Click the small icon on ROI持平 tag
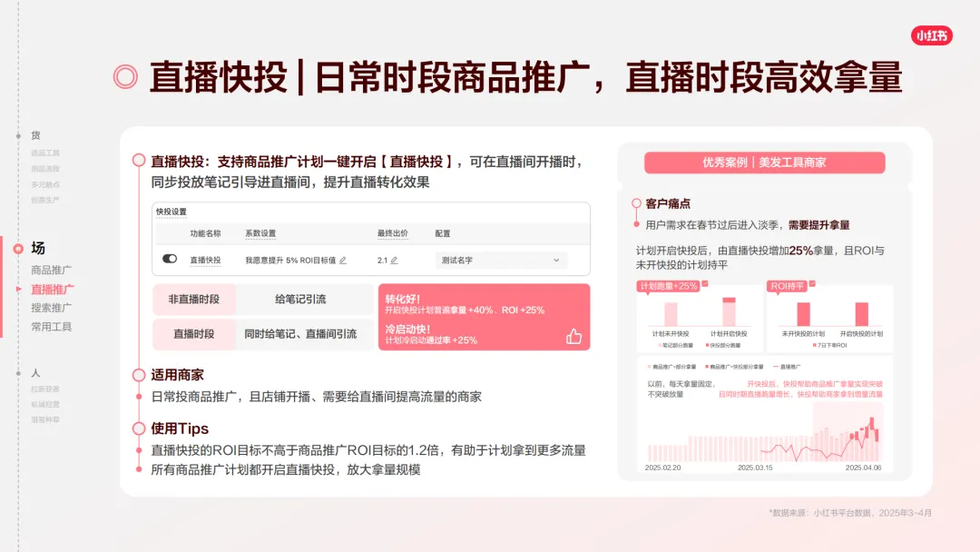 (x=812, y=284)
